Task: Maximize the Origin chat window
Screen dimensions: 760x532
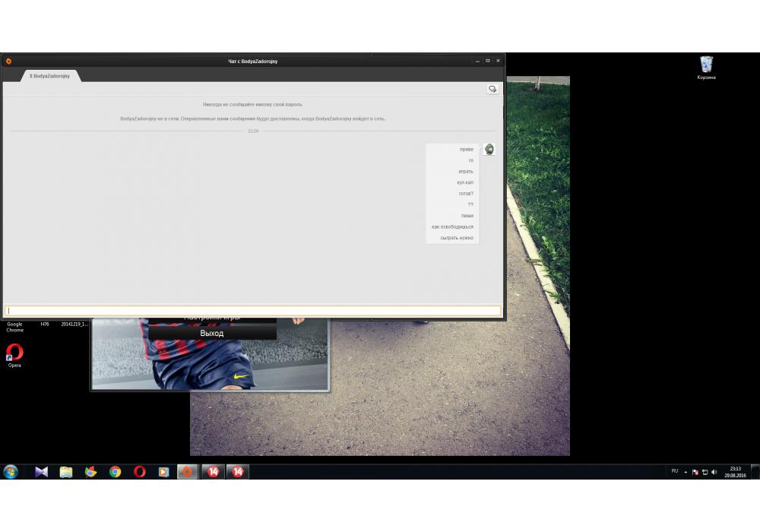Action: point(488,61)
